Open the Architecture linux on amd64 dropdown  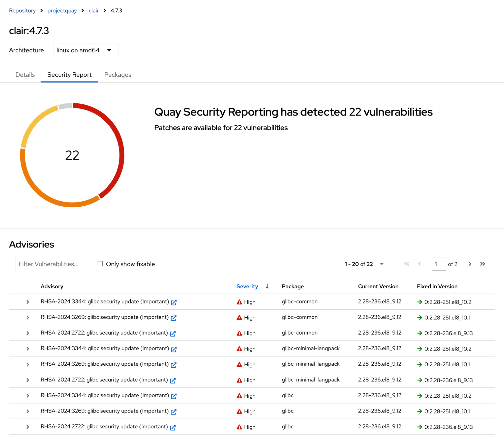pos(86,50)
